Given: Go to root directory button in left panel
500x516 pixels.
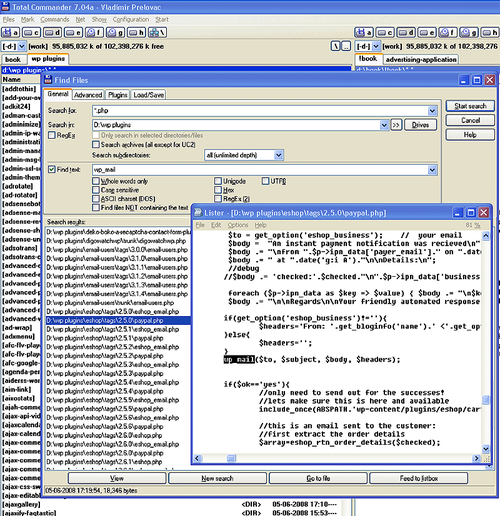Looking at the screenshot, I should point(335,46).
